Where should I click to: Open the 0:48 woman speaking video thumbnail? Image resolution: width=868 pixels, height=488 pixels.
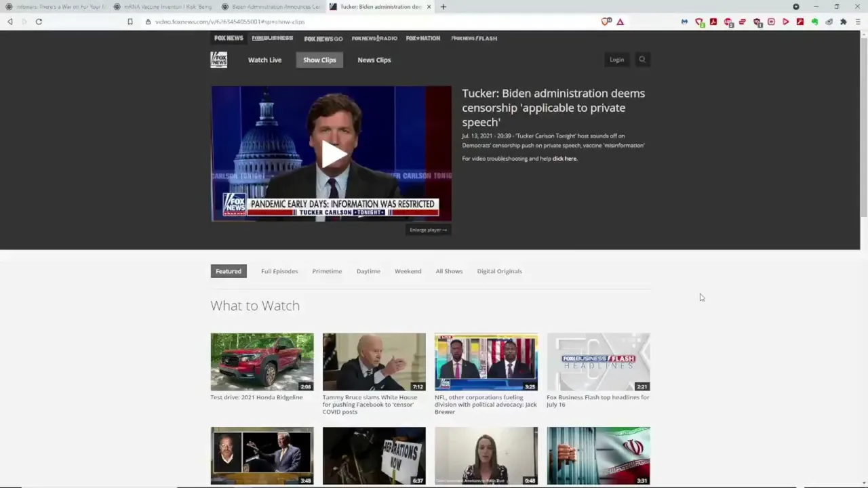[486, 456]
